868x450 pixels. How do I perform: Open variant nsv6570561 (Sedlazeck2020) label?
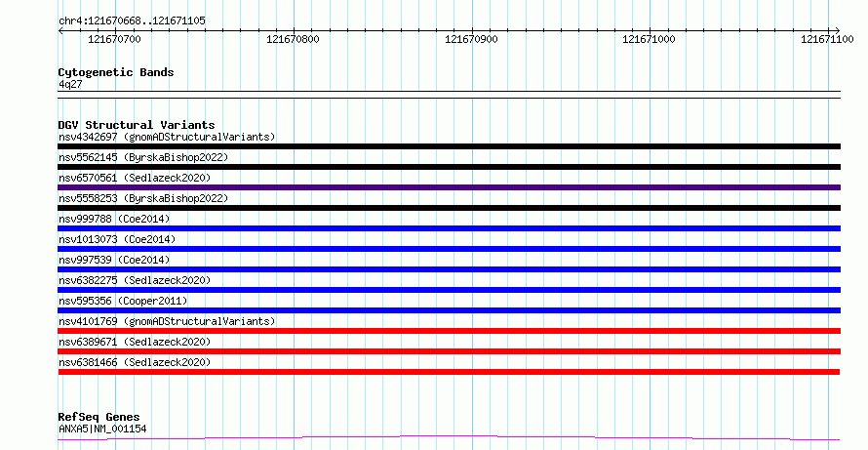pyautogui.click(x=135, y=178)
